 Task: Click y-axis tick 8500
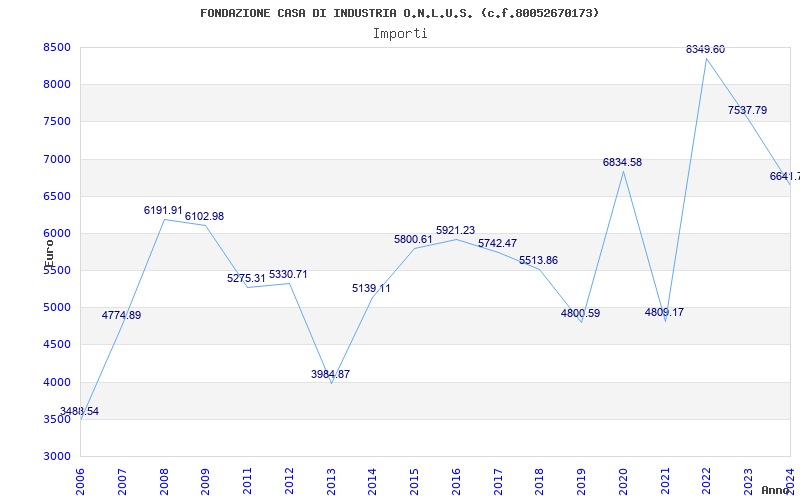point(57,47)
